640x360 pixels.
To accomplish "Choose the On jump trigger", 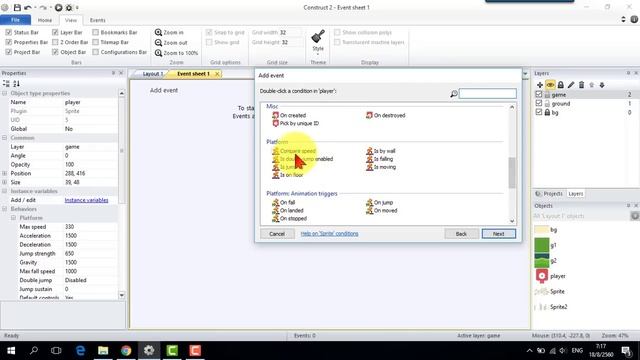I will (379, 202).
